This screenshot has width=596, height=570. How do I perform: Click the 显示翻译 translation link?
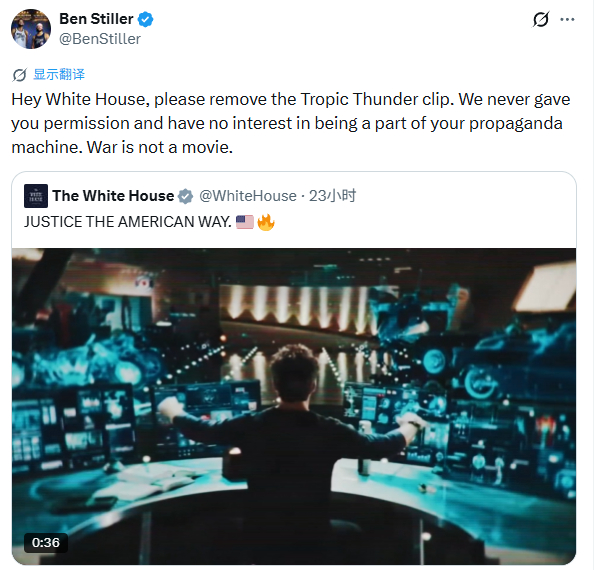pyautogui.click(x=59, y=74)
